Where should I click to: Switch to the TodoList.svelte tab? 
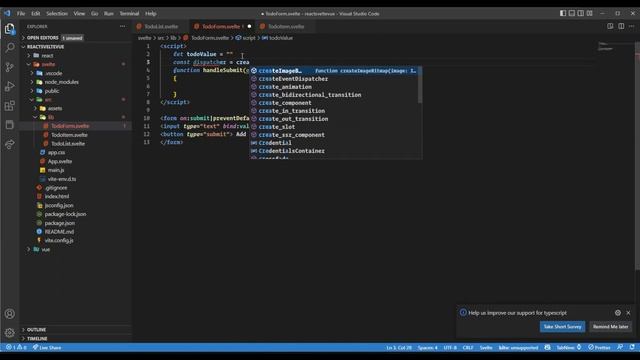(x=161, y=27)
